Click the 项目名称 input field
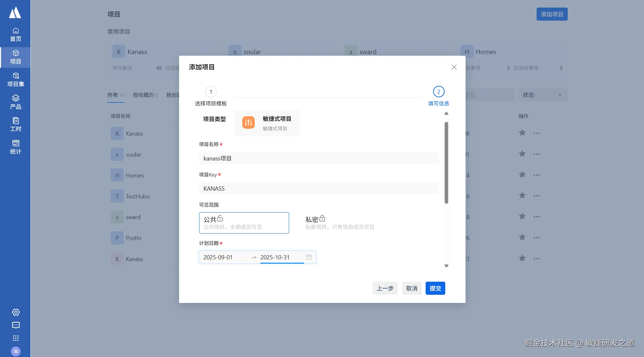644x357 pixels. 319,159
